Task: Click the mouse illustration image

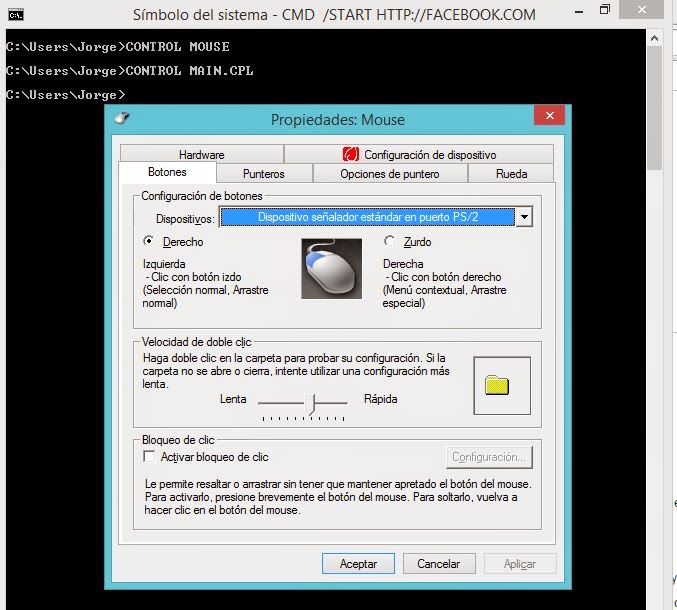Action: tap(332, 269)
